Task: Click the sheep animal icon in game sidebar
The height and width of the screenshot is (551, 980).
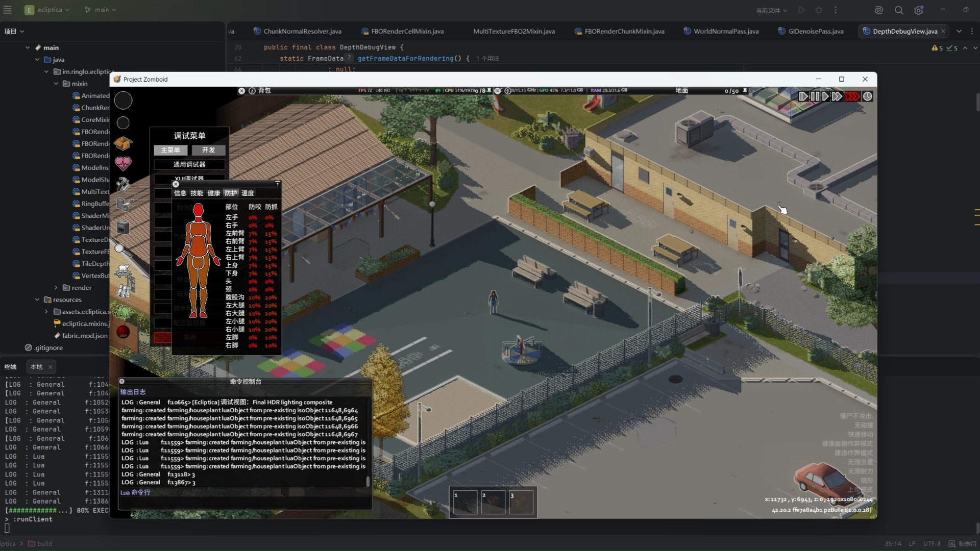Action: tap(123, 270)
